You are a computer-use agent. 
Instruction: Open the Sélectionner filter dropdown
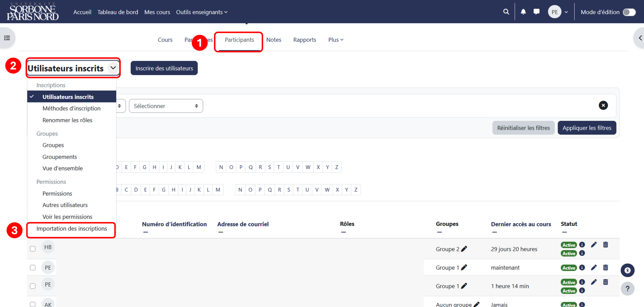point(166,106)
